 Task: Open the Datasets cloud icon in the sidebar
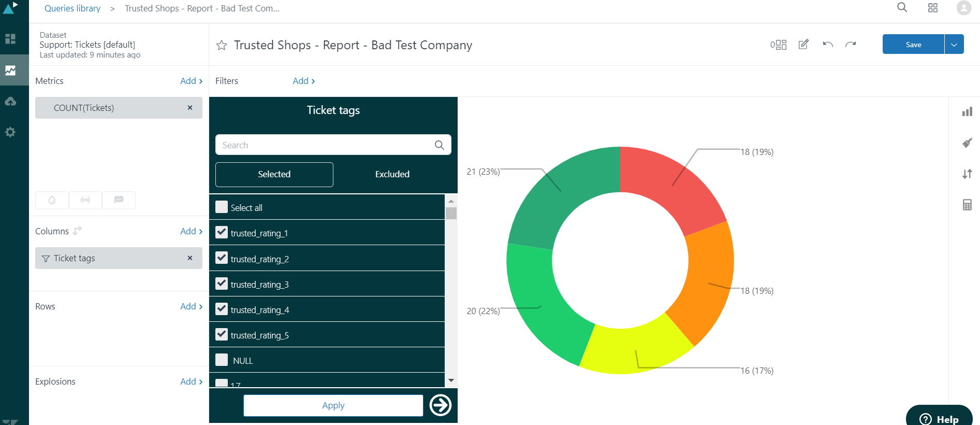click(10, 101)
